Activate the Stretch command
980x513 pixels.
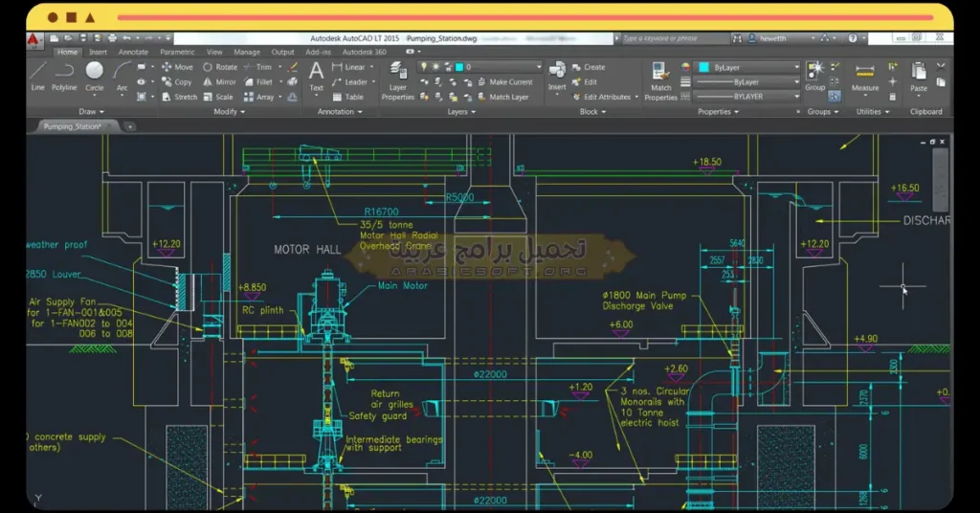179,97
